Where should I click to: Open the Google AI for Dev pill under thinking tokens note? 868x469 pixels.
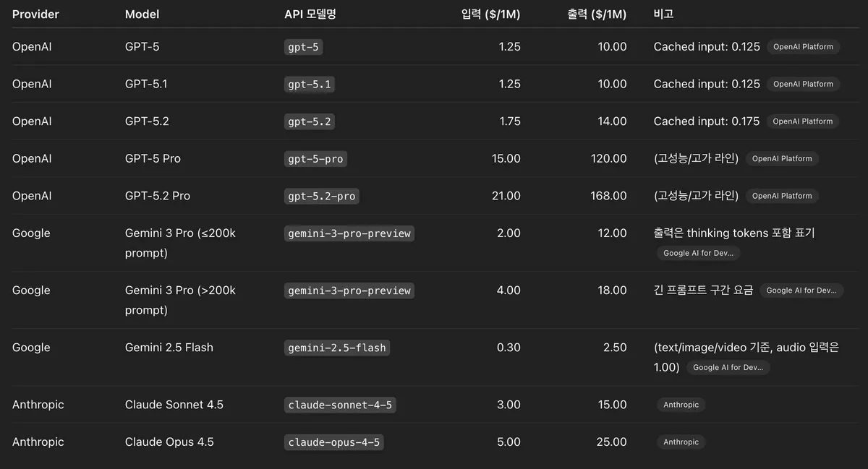coord(698,253)
